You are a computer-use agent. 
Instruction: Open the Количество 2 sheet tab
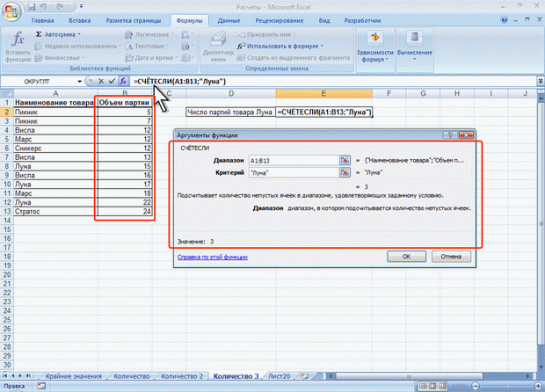(x=182, y=376)
